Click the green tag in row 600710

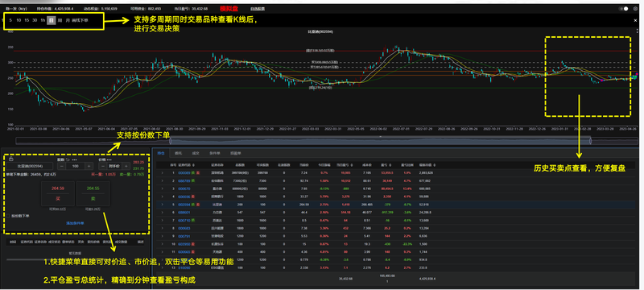click(192, 220)
